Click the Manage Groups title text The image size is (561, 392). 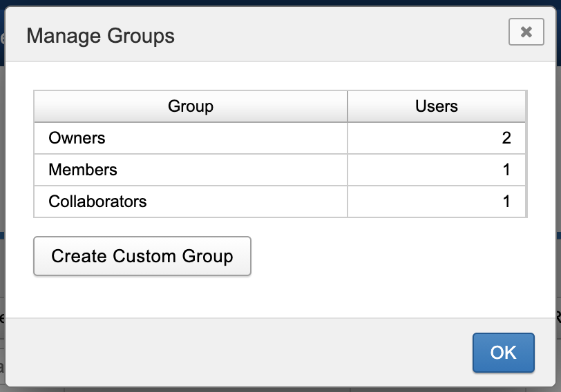click(100, 35)
